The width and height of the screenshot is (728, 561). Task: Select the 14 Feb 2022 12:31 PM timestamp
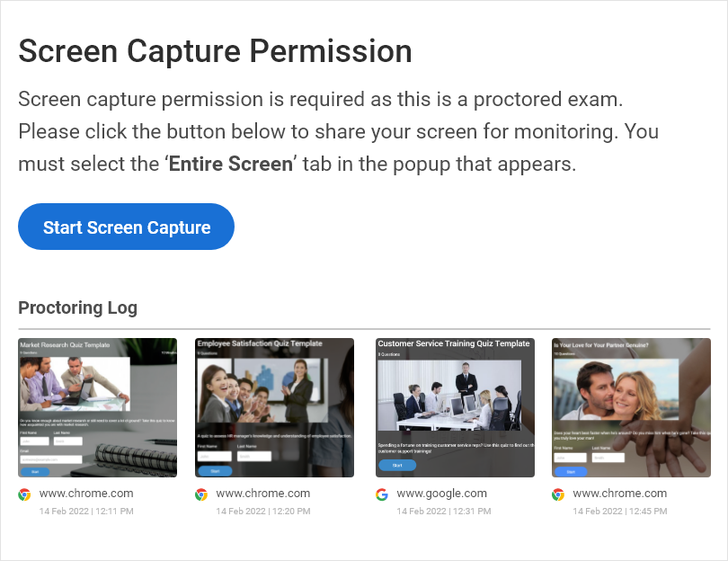coord(444,511)
